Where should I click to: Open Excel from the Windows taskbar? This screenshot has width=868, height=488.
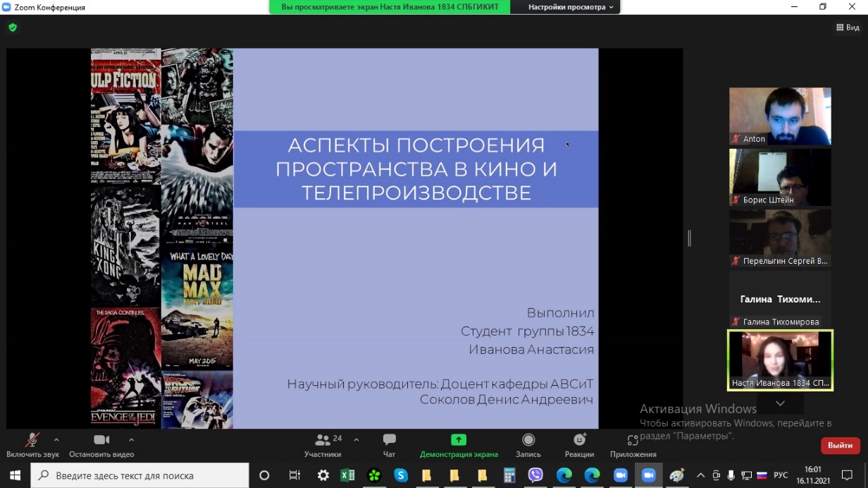pyautogui.click(x=347, y=476)
